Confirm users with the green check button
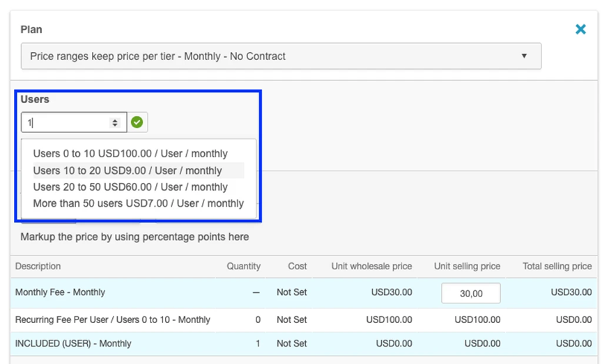602x364 pixels. pos(137,122)
